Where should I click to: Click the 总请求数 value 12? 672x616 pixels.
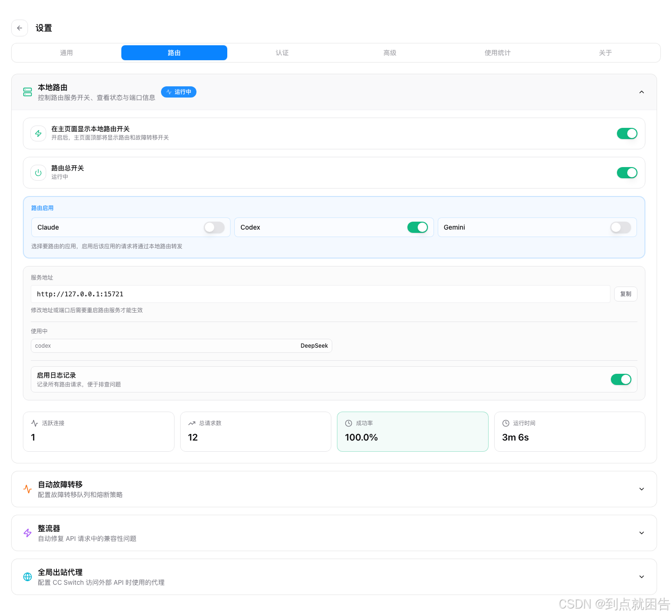pyautogui.click(x=193, y=437)
